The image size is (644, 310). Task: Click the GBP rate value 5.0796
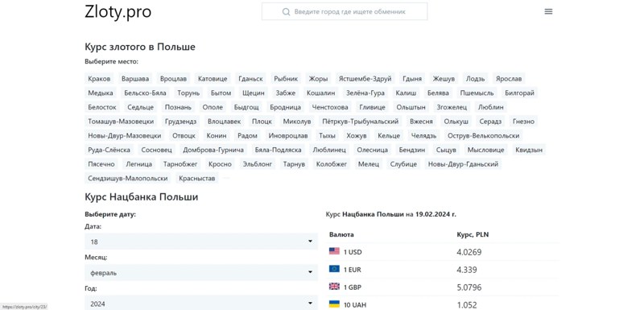[x=469, y=287]
